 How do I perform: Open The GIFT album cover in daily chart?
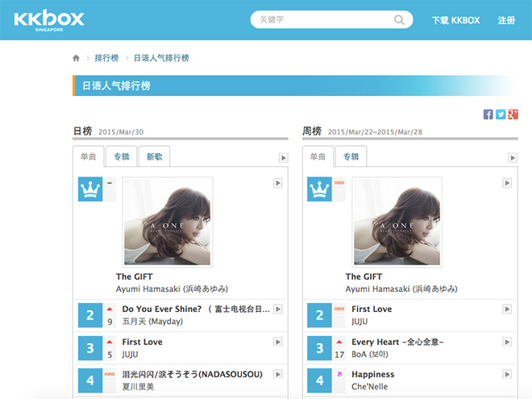click(x=168, y=222)
